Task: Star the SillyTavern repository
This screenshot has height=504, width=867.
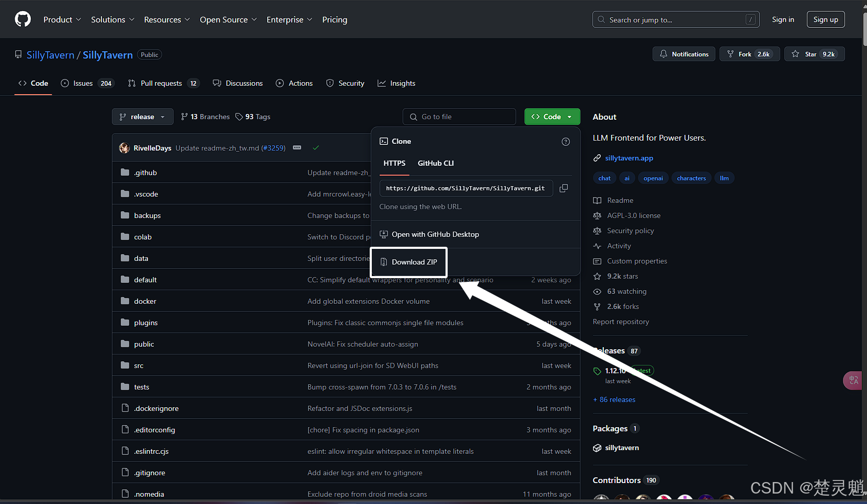Action: [x=815, y=54]
